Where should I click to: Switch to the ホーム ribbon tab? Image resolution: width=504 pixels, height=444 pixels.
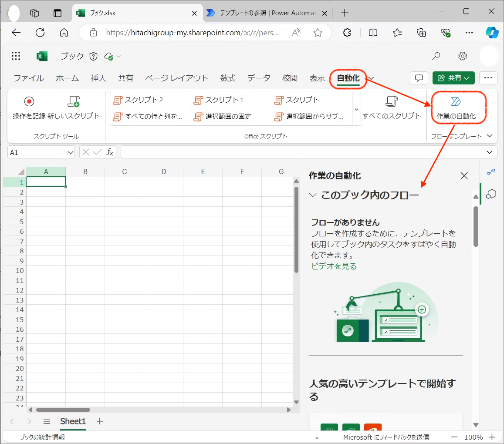[x=67, y=78]
